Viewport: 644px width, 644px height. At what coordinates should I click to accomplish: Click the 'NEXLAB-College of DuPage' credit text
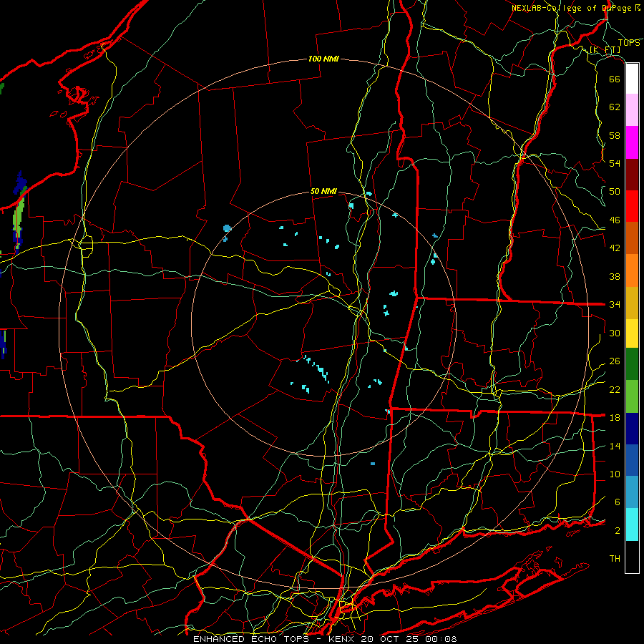572,8
